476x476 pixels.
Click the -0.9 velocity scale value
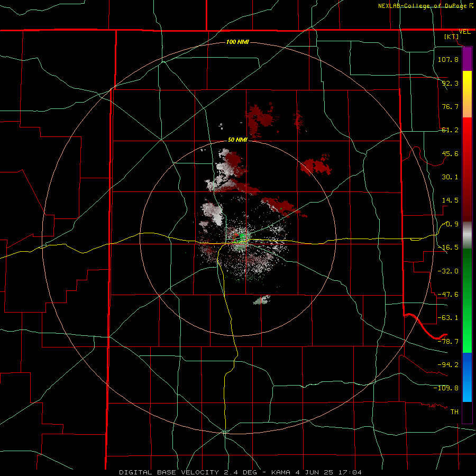point(450,224)
